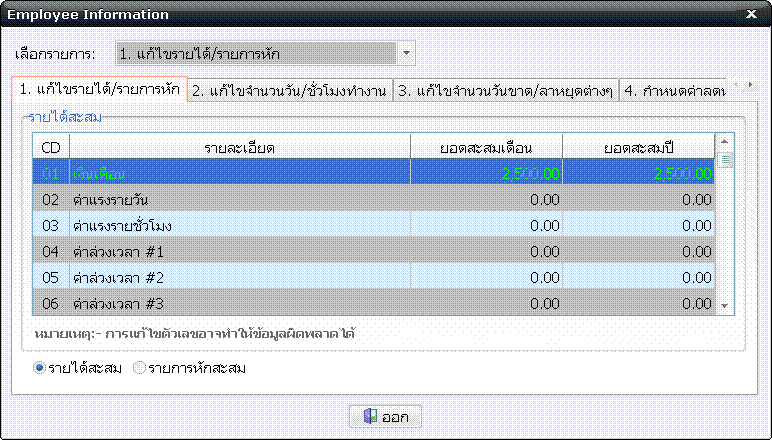Viewport: 772px width, 440px height.
Task: Go to tab 4 กำหนดค่าลด
Action: click(x=675, y=90)
